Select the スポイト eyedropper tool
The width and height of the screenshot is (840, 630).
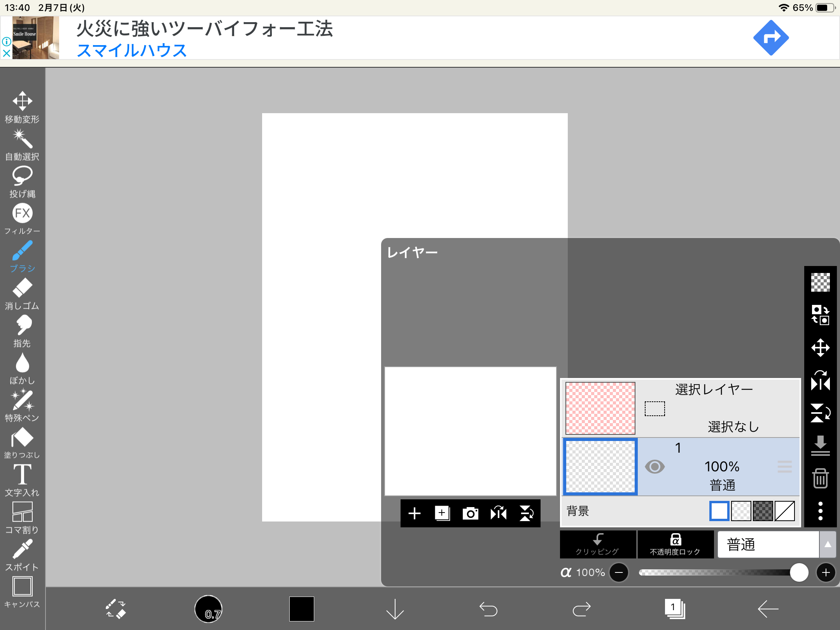click(x=22, y=554)
